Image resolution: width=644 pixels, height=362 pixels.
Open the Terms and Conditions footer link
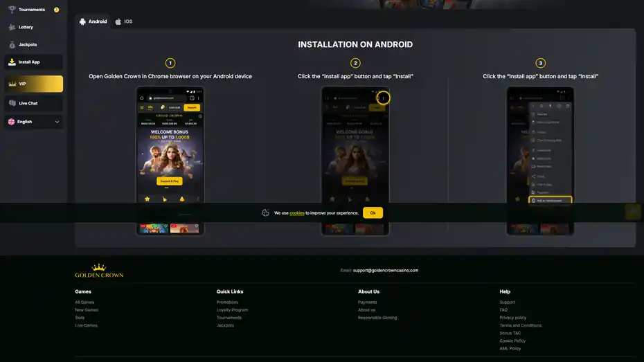pos(520,325)
